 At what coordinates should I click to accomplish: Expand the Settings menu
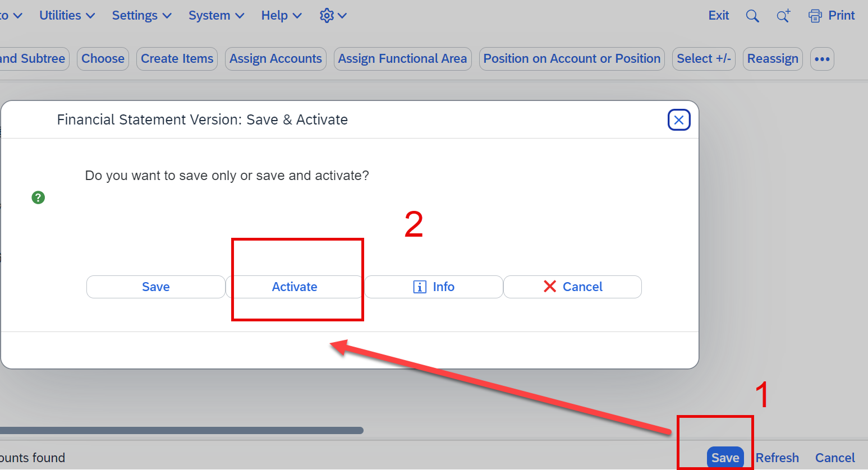tap(141, 16)
